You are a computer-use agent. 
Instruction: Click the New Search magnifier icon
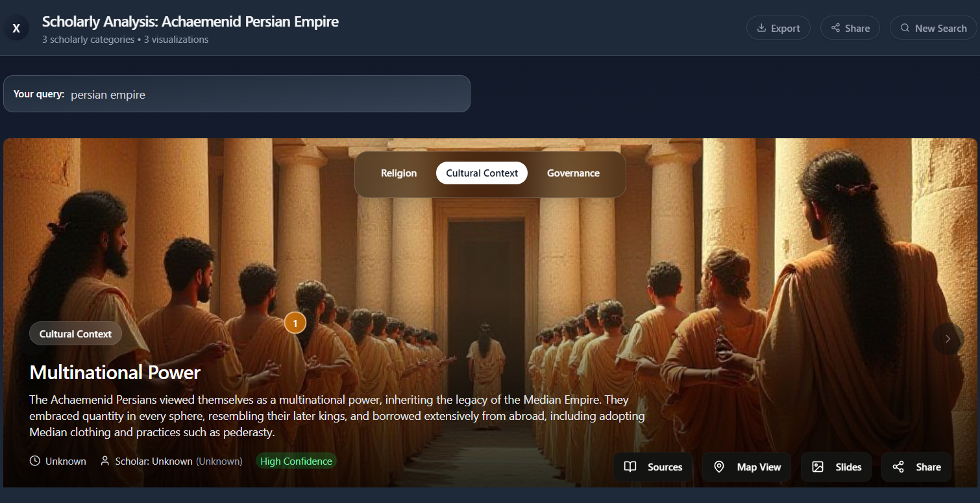click(x=905, y=28)
